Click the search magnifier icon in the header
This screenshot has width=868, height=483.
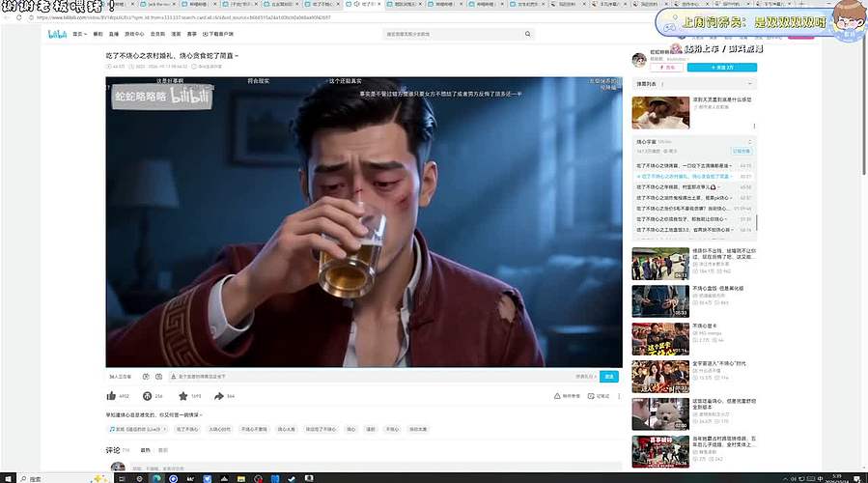(x=527, y=34)
